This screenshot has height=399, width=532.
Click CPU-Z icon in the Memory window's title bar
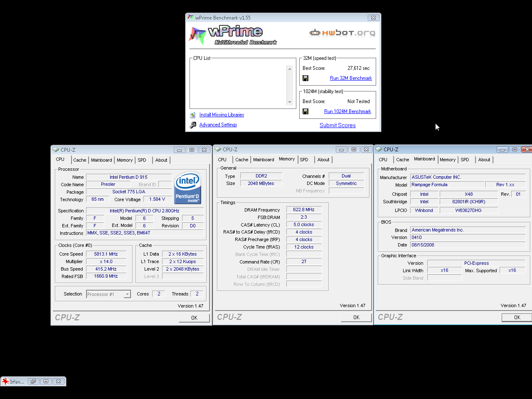(x=218, y=149)
